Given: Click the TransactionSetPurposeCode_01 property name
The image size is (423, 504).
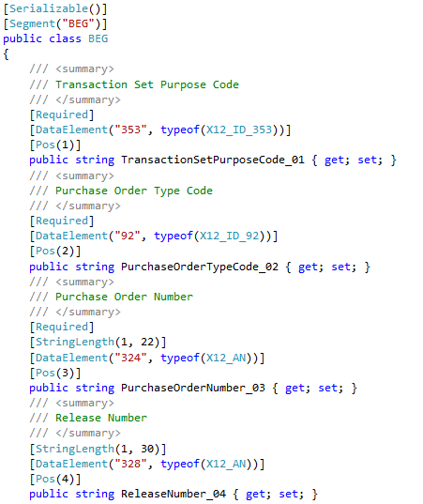Looking at the screenshot, I should pyautogui.click(x=212, y=160).
